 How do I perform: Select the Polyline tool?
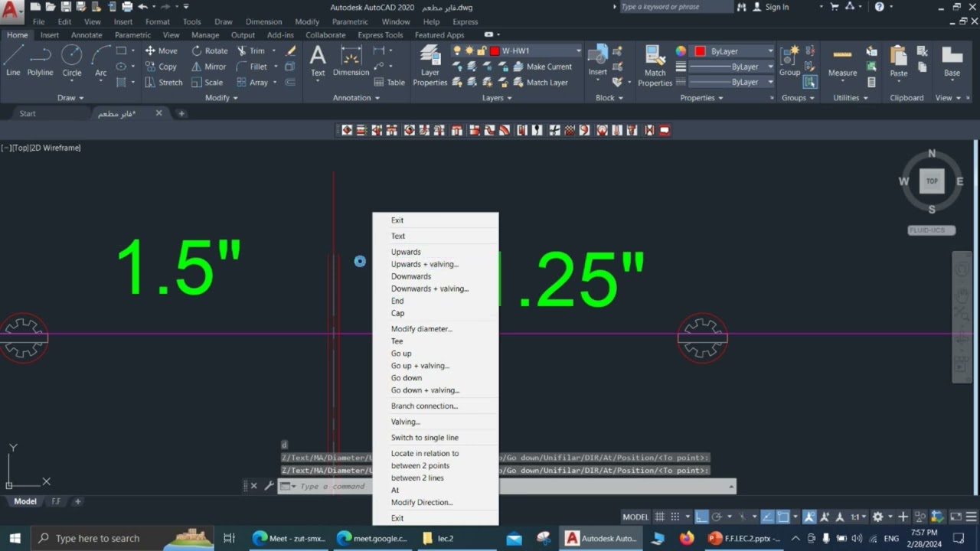pyautogui.click(x=40, y=60)
